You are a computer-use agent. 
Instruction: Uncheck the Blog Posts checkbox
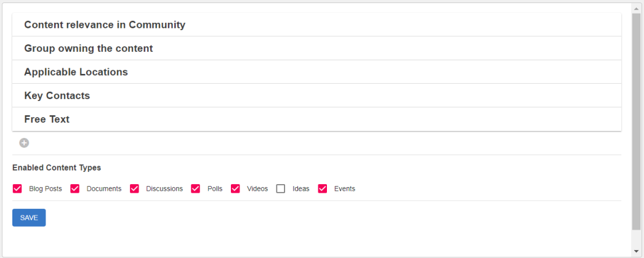click(17, 188)
